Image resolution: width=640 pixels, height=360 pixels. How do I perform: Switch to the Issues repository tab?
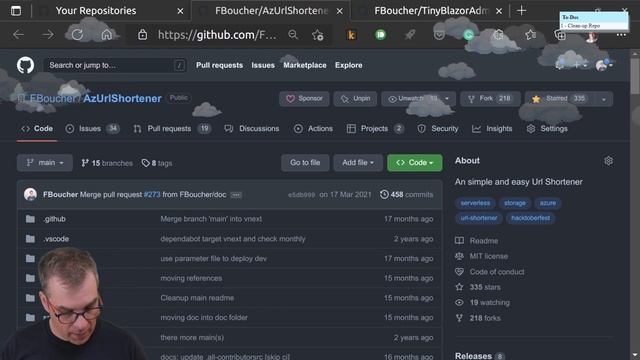coord(92,129)
